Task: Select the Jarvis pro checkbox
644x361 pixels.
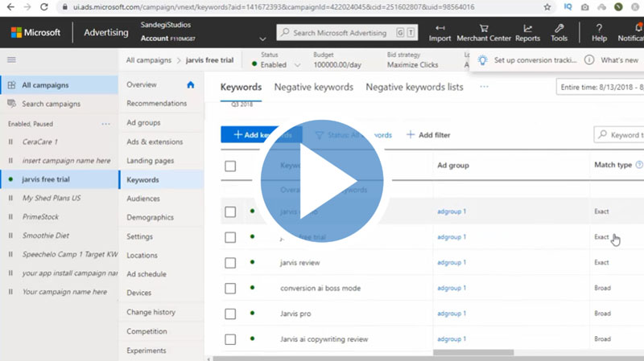Action: click(x=230, y=314)
